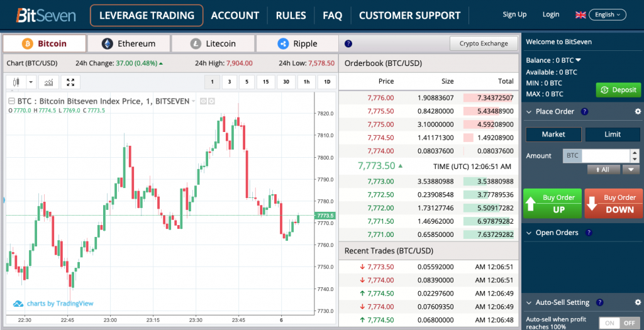Open Place Order settings gear
This screenshot has width=644, height=330.
pos(638,111)
